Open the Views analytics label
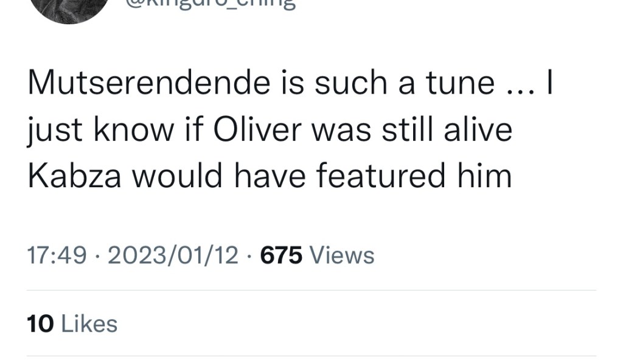The height and width of the screenshot is (364, 623). pos(343,256)
